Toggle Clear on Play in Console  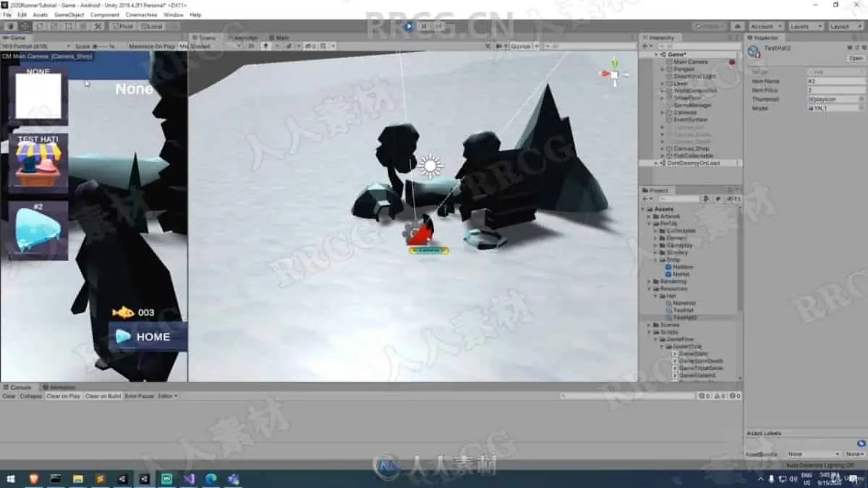63,396
